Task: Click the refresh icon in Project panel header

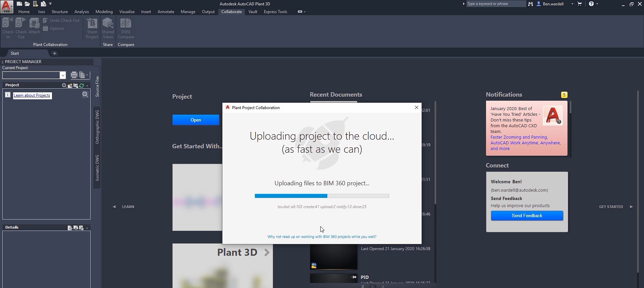Action: tap(82, 86)
